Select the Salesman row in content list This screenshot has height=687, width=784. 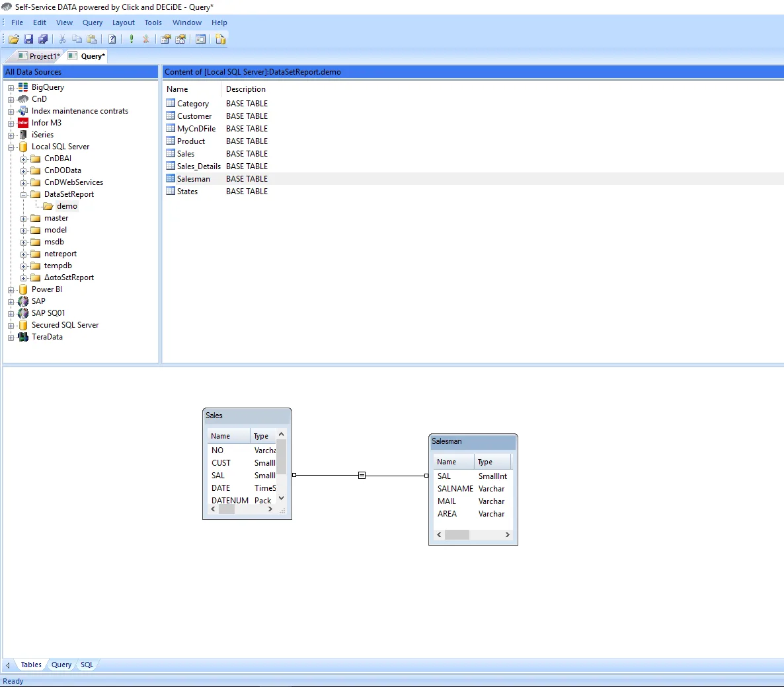[473, 179]
